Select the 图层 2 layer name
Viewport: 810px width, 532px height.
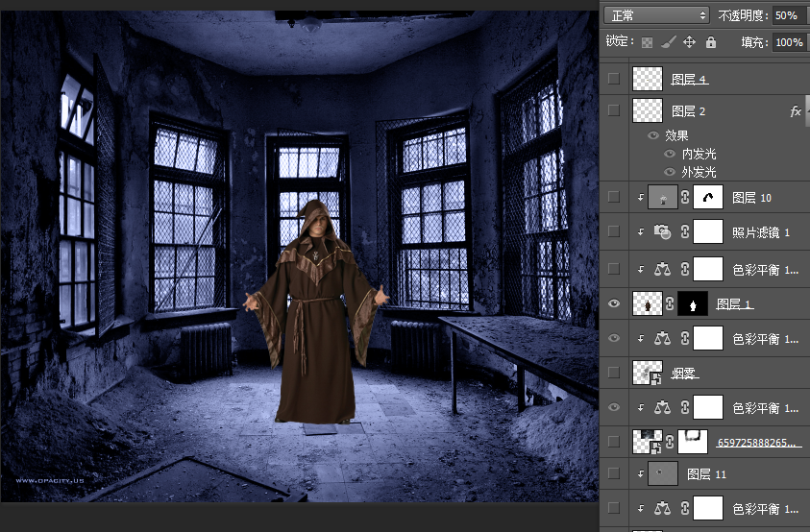[x=688, y=111]
